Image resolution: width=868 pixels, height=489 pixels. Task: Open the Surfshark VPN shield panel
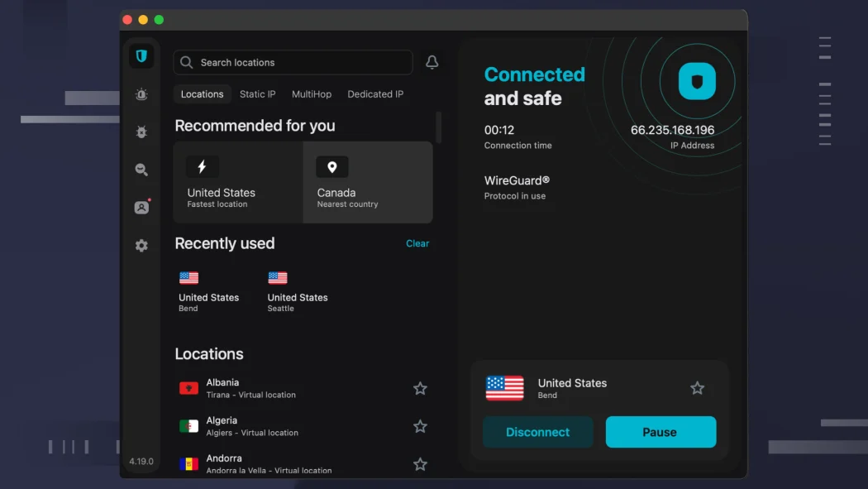tap(141, 55)
